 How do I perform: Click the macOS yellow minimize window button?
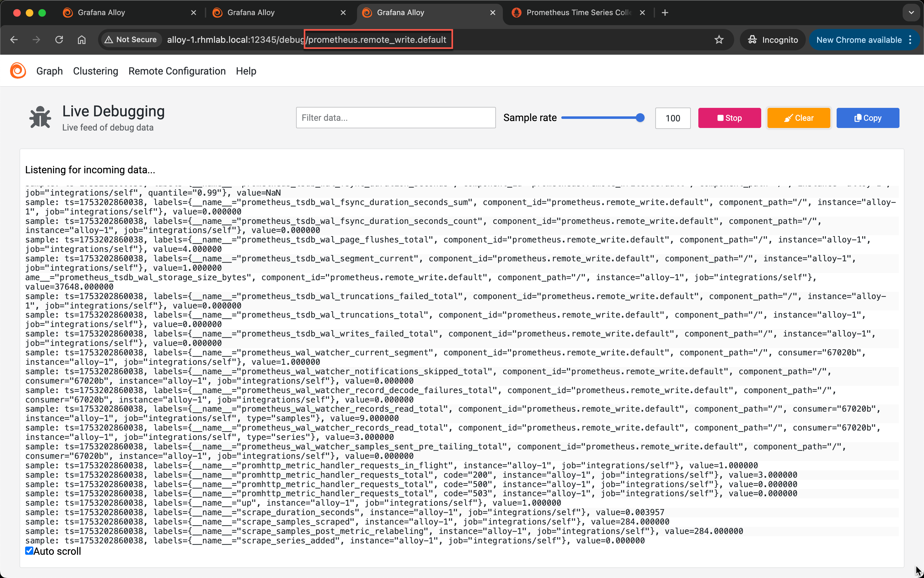click(30, 13)
